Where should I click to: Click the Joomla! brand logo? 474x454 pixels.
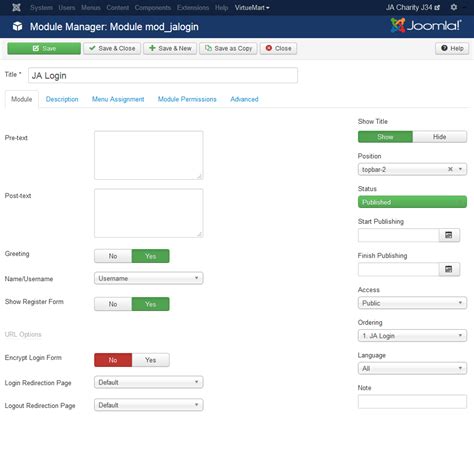click(x=426, y=25)
